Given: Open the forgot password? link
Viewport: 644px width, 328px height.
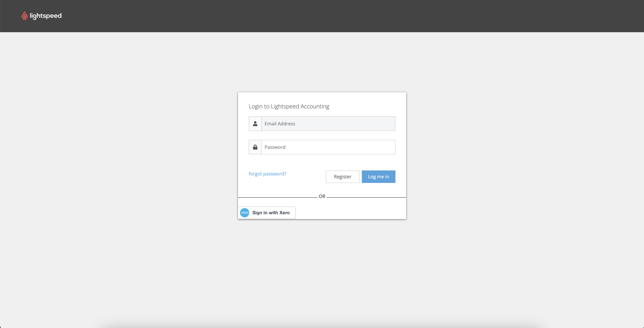Looking at the screenshot, I should pos(267,174).
